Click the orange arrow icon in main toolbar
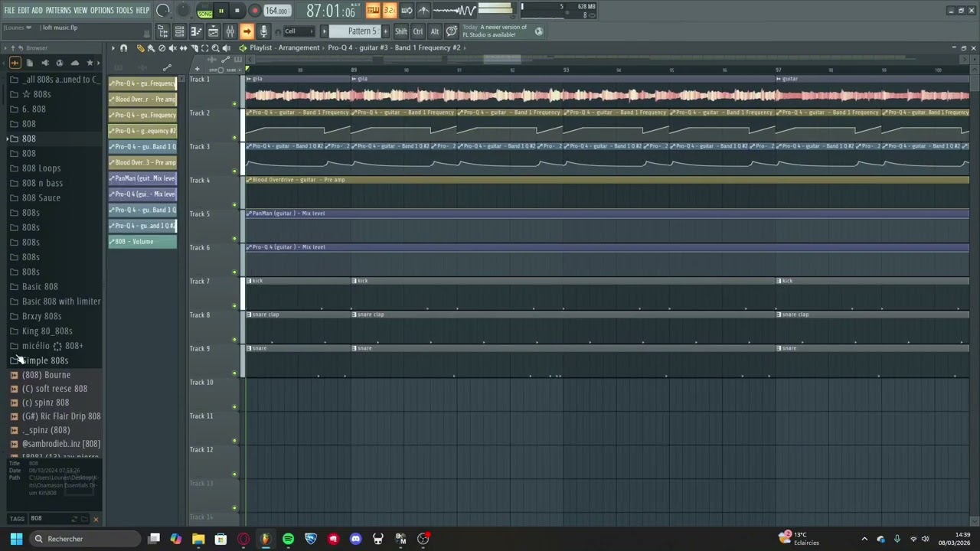980x551 pixels. [x=247, y=31]
